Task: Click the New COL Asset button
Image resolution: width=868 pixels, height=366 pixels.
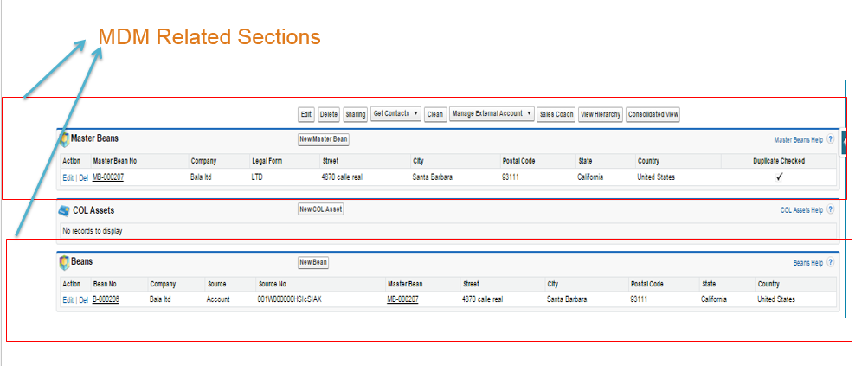Action: pyautogui.click(x=321, y=209)
